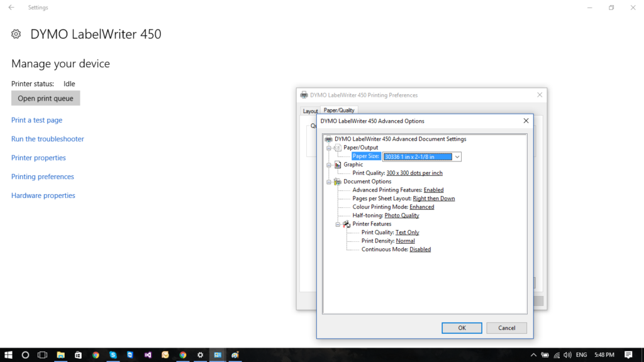Open Printer properties link
Screen dimensions: 644x362
[38, 158]
